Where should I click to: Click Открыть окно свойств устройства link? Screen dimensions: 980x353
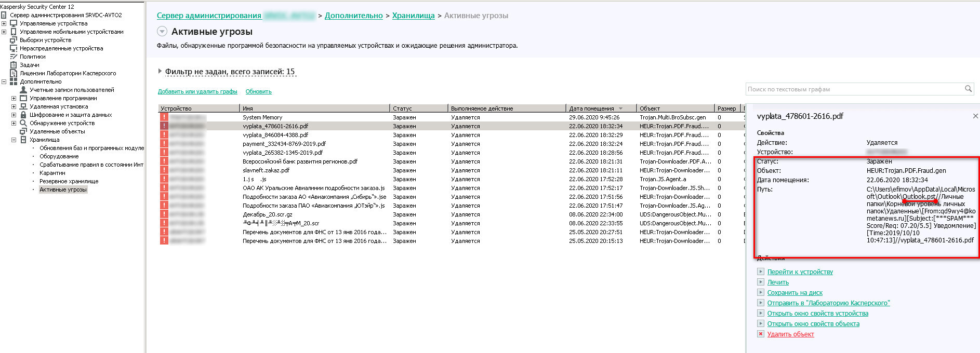(818, 313)
